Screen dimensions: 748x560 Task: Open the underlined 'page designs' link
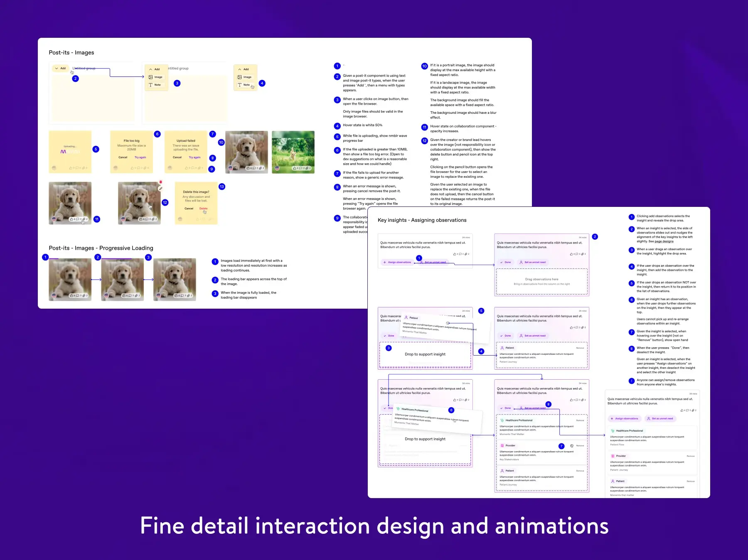point(664,241)
